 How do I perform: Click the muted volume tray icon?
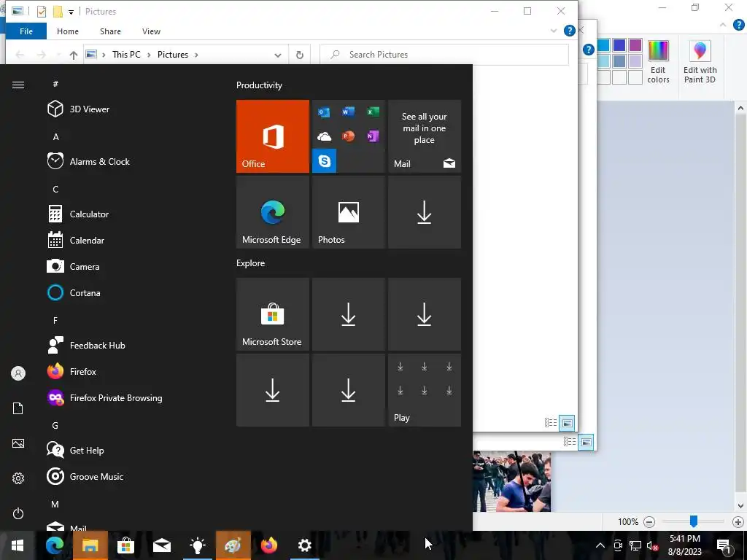(651, 545)
